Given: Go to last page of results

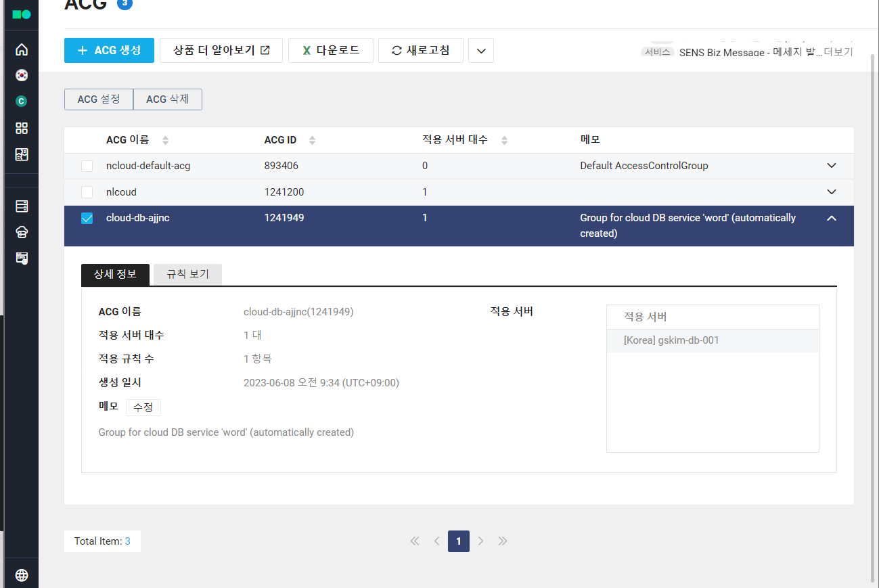Looking at the screenshot, I should (x=502, y=541).
